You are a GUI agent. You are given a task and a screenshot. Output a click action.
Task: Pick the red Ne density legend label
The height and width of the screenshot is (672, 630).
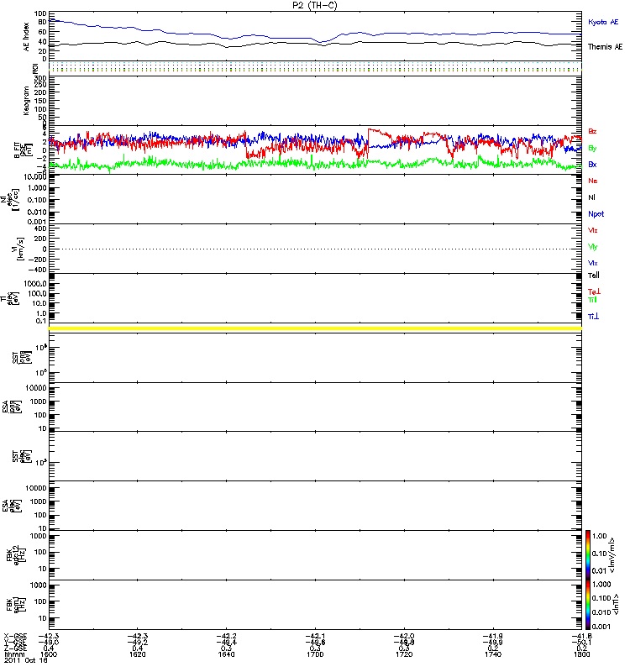coord(593,181)
